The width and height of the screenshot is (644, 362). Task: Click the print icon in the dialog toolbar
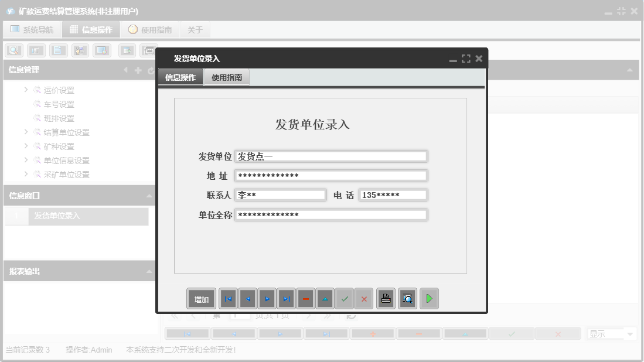[x=386, y=298]
